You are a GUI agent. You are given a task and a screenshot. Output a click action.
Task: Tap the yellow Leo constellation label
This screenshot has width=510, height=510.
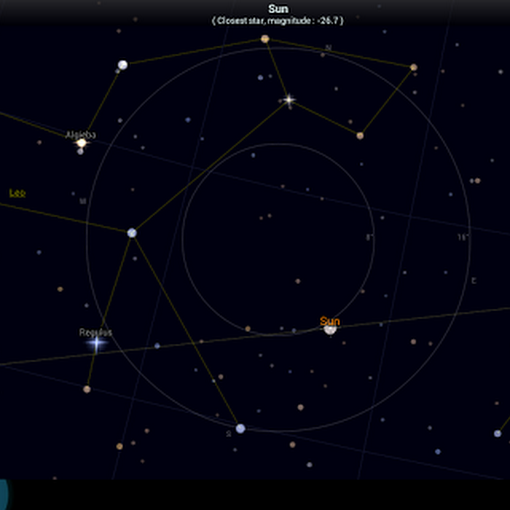(x=17, y=193)
